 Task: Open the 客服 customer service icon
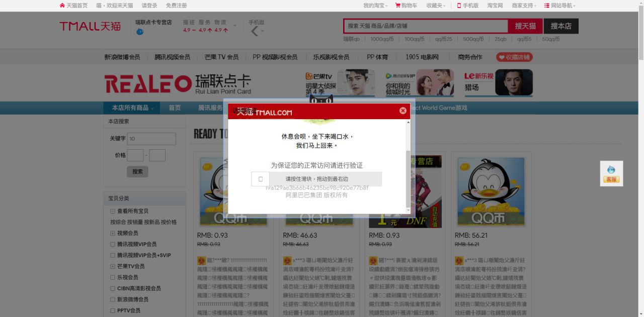pos(611,174)
